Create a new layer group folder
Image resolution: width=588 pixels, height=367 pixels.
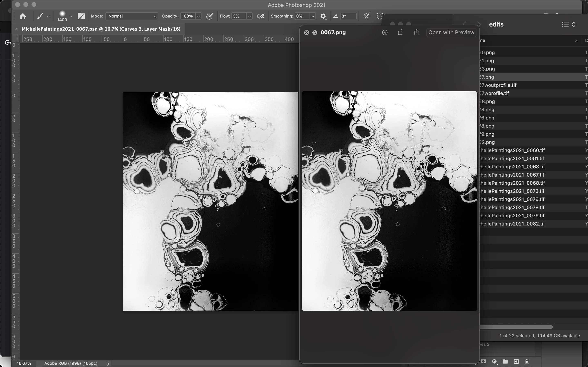coord(505,361)
